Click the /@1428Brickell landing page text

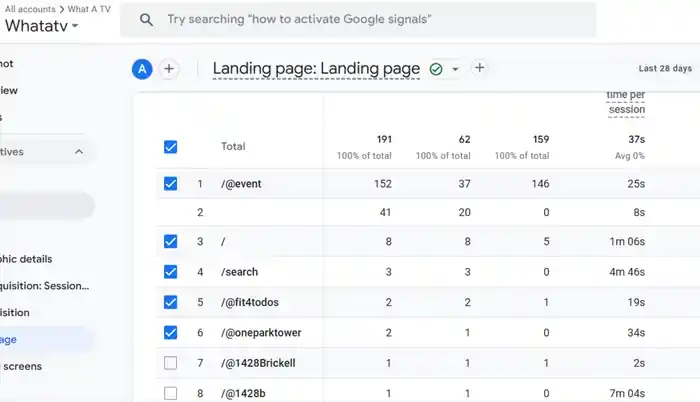tap(258, 363)
